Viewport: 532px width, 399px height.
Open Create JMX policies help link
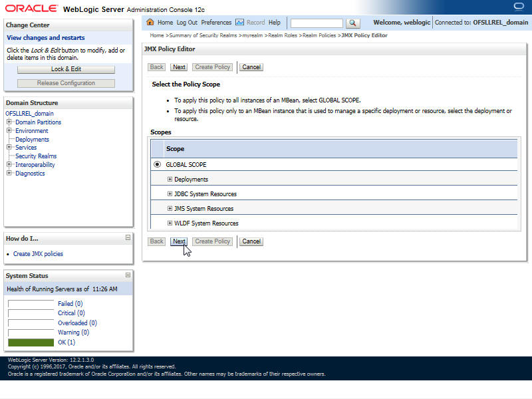tap(38, 254)
